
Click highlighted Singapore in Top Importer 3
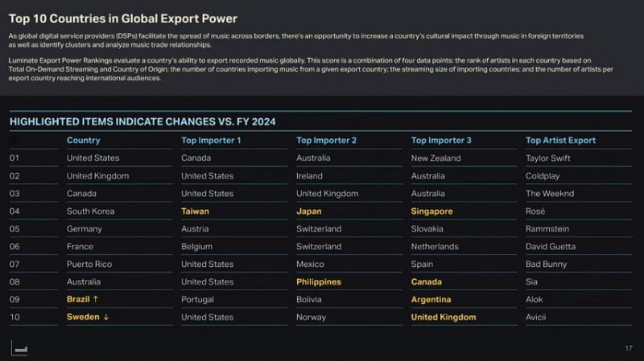[x=431, y=211]
